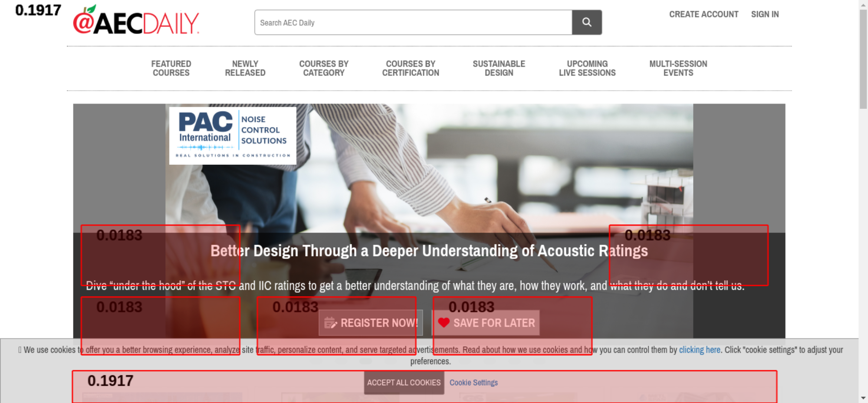Go to Newly Released courses
Screen dimensions: 868x403
(x=245, y=69)
